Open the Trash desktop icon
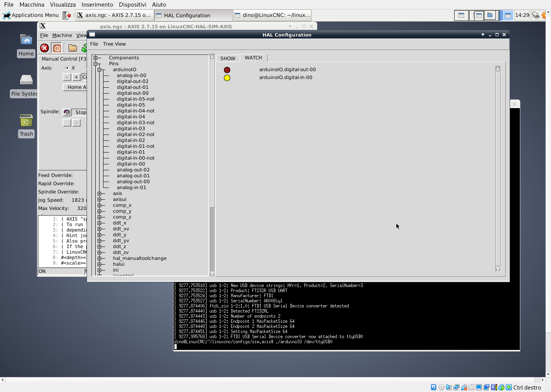551x392 pixels. [26, 120]
